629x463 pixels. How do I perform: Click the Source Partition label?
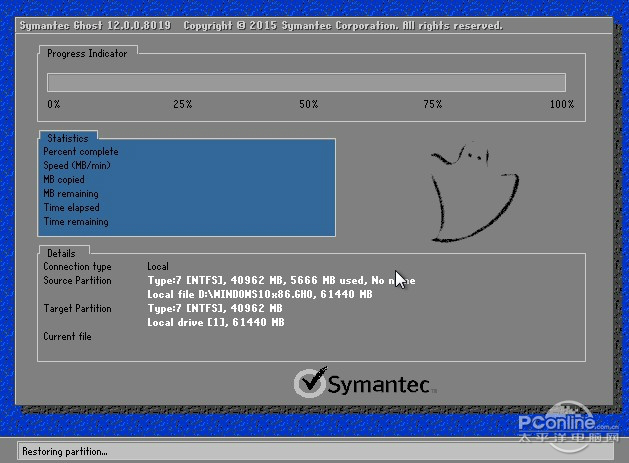point(77,280)
